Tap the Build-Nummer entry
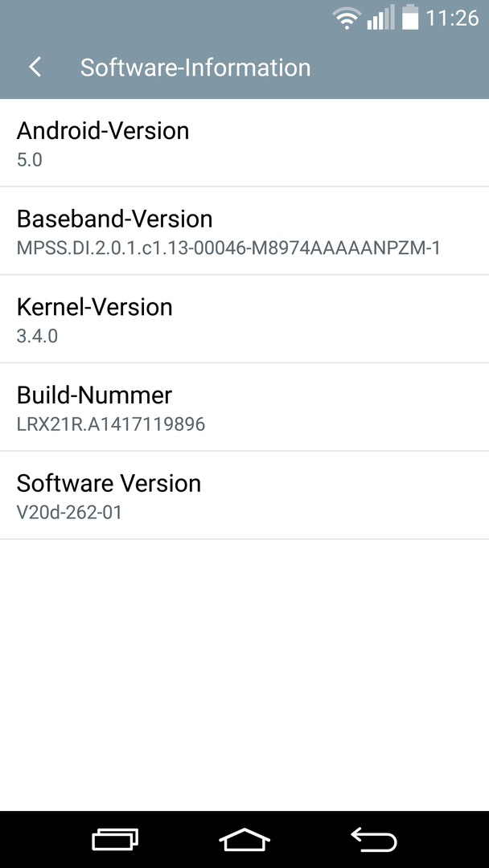The width and height of the screenshot is (489, 868). point(244,407)
